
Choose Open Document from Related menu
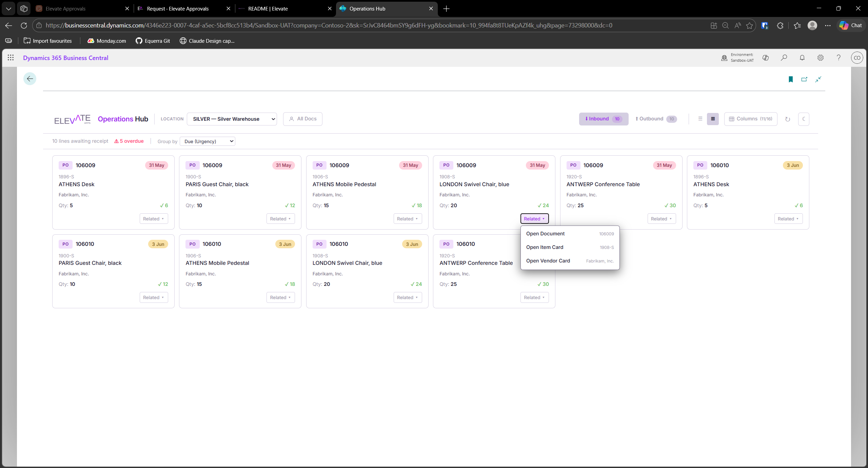coord(570,234)
